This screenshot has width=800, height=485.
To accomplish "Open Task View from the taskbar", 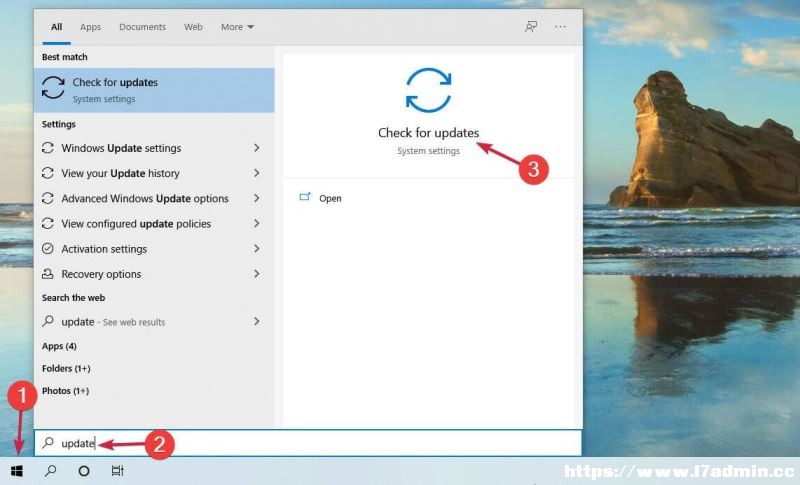I will (x=117, y=471).
